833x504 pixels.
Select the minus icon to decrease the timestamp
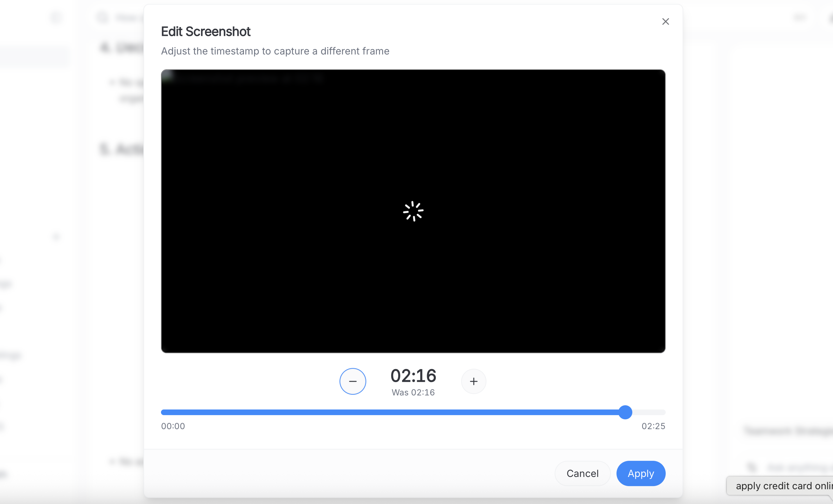pos(353,381)
